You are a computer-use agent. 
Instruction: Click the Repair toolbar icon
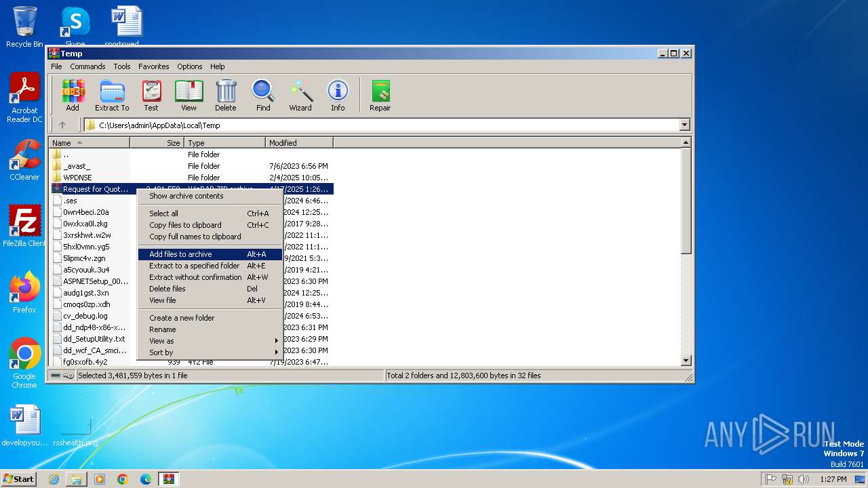click(x=380, y=96)
